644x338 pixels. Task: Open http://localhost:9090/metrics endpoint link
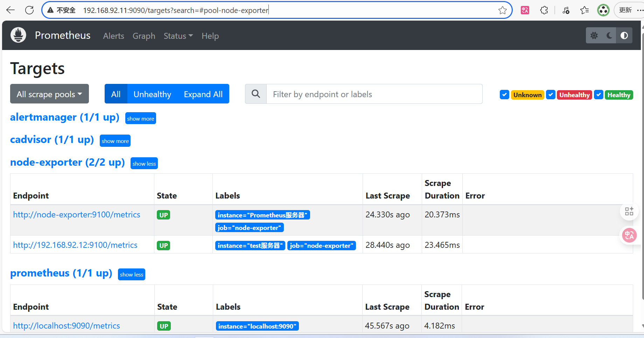[x=66, y=326]
